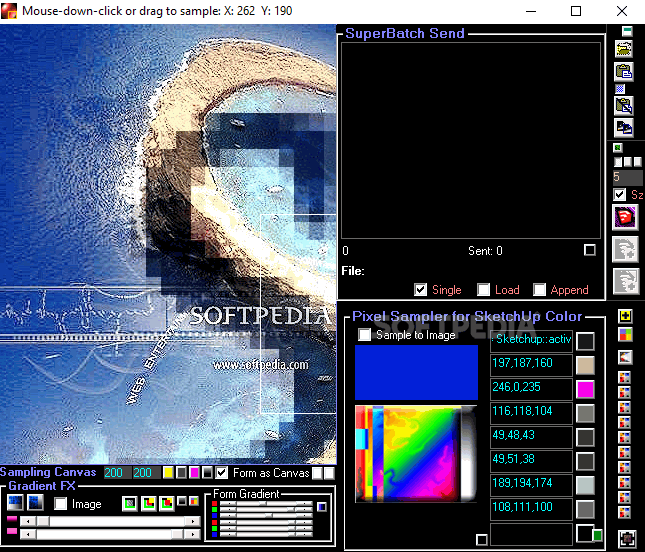Click the red SketchUp send icon

[x=625, y=217]
